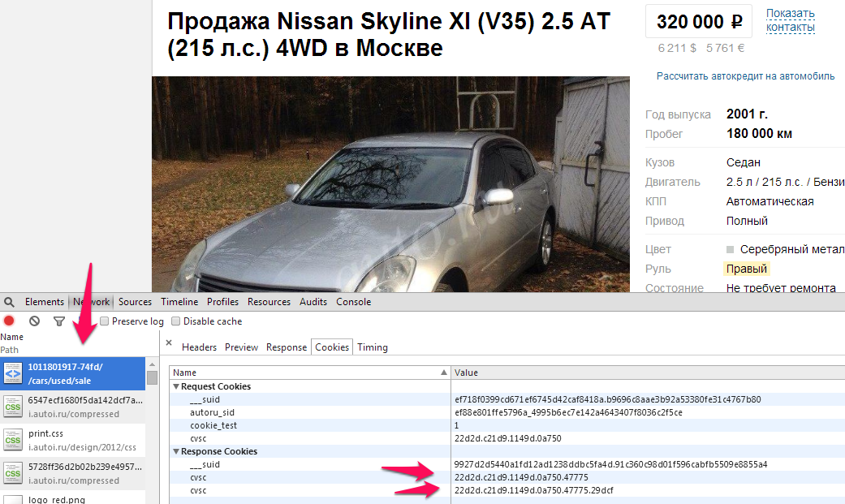Select the ___suid row under Request Cookies
Image resolution: width=845 pixels, height=504 pixels.
click(x=507, y=399)
